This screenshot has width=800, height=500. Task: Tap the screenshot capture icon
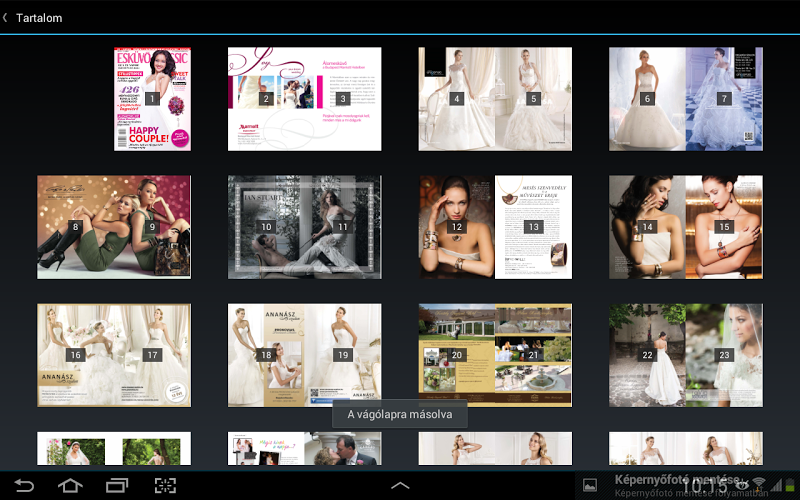(x=165, y=486)
